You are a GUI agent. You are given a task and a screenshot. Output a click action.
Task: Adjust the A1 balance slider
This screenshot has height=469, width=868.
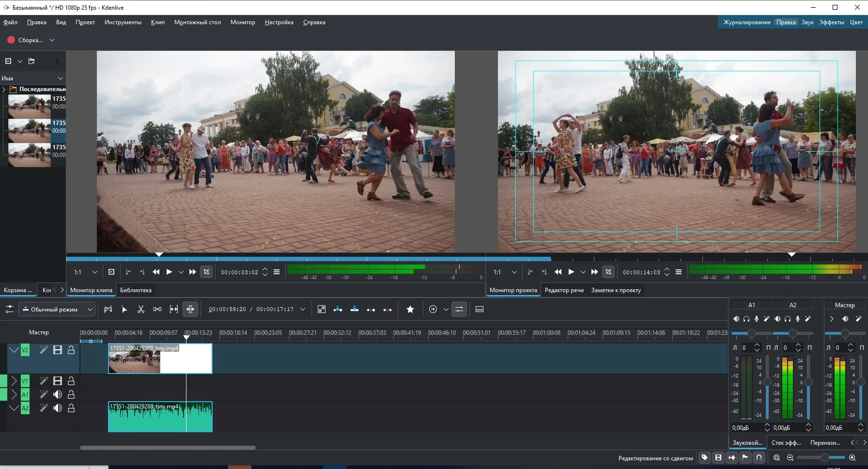coord(751,333)
